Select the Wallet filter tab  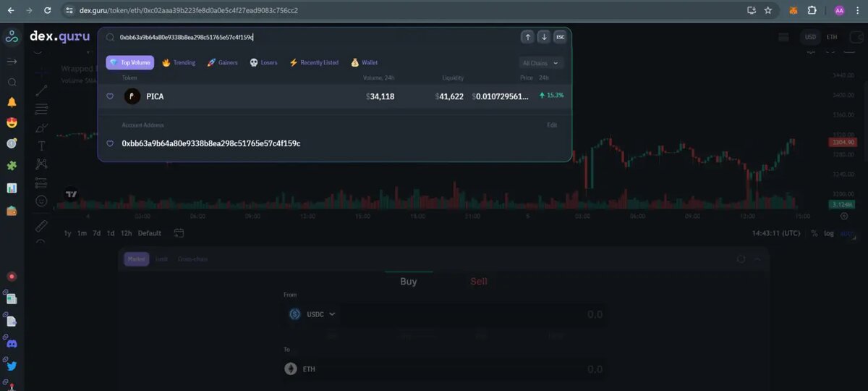tap(365, 63)
